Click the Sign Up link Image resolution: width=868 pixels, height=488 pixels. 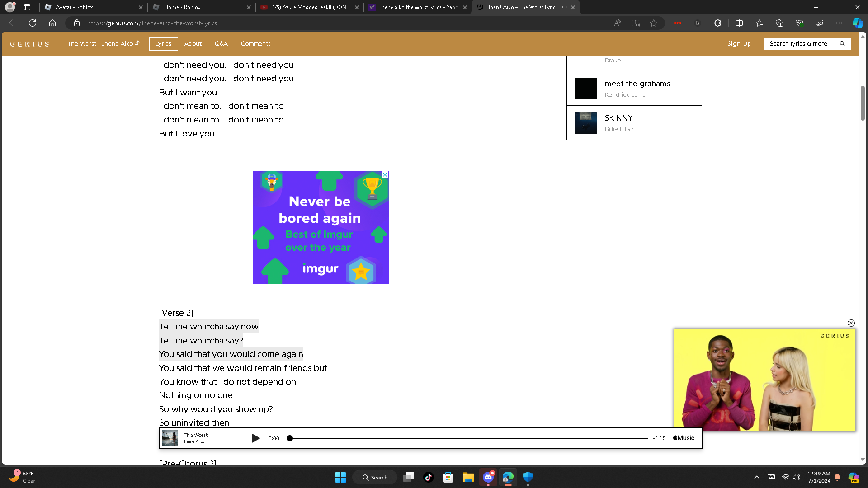[739, 44]
